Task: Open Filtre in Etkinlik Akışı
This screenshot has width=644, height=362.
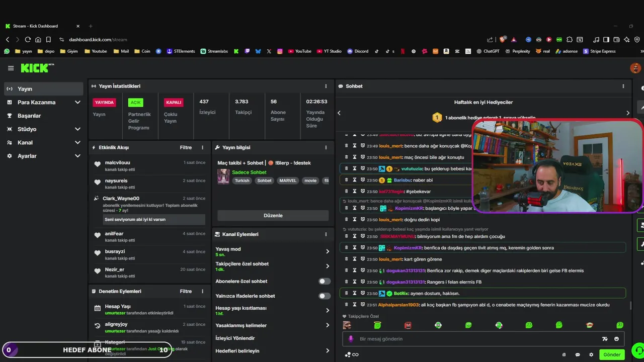Action: click(x=186, y=148)
